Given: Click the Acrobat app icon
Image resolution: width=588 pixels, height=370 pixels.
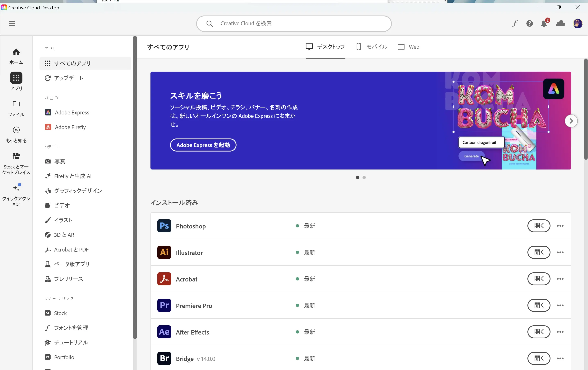Looking at the screenshot, I should pos(164,279).
